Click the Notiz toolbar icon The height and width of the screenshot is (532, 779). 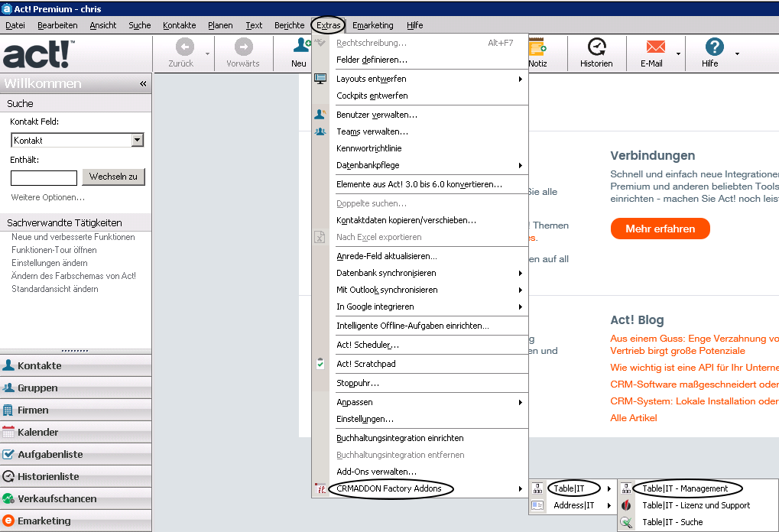coord(537,47)
